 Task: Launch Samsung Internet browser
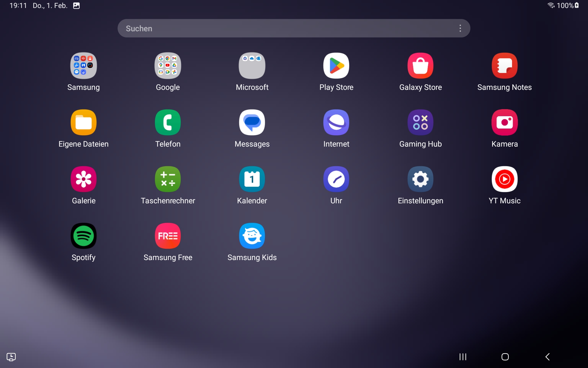[336, 122]
